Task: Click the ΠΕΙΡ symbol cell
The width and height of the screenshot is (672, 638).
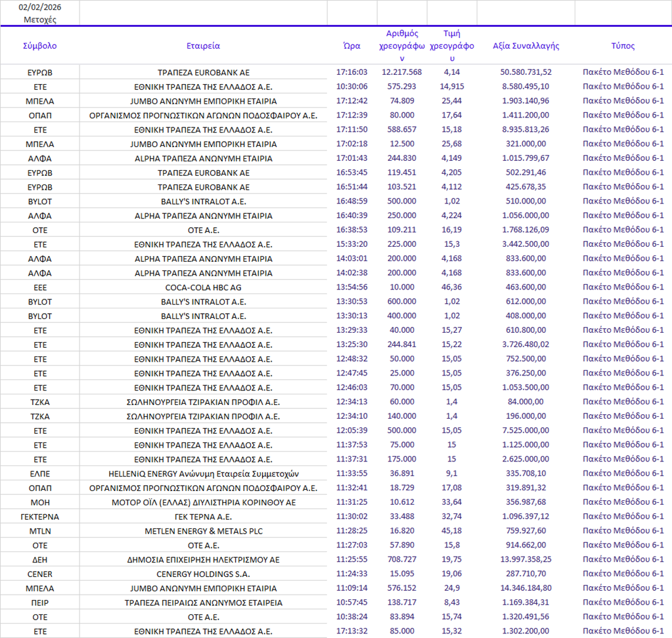Action: 40,603
